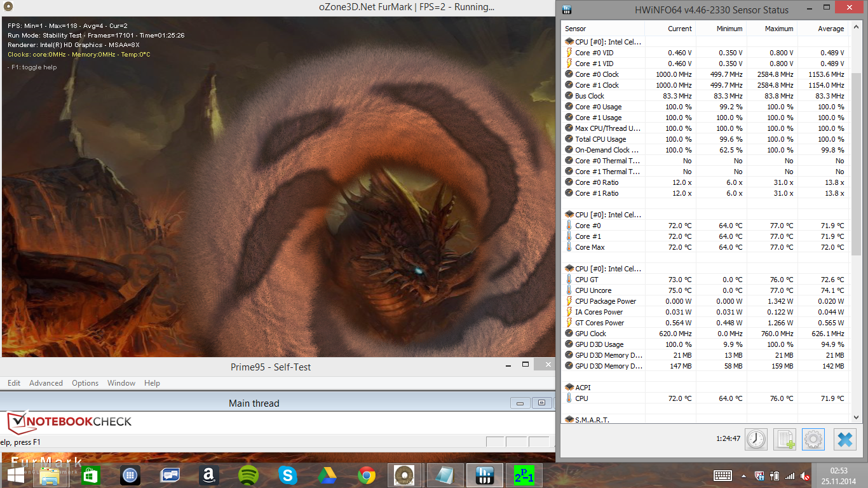Viewport: 868px width, 488px height.
Task: Select the Core #0 Ratio row label
Action: pos(597,182)
